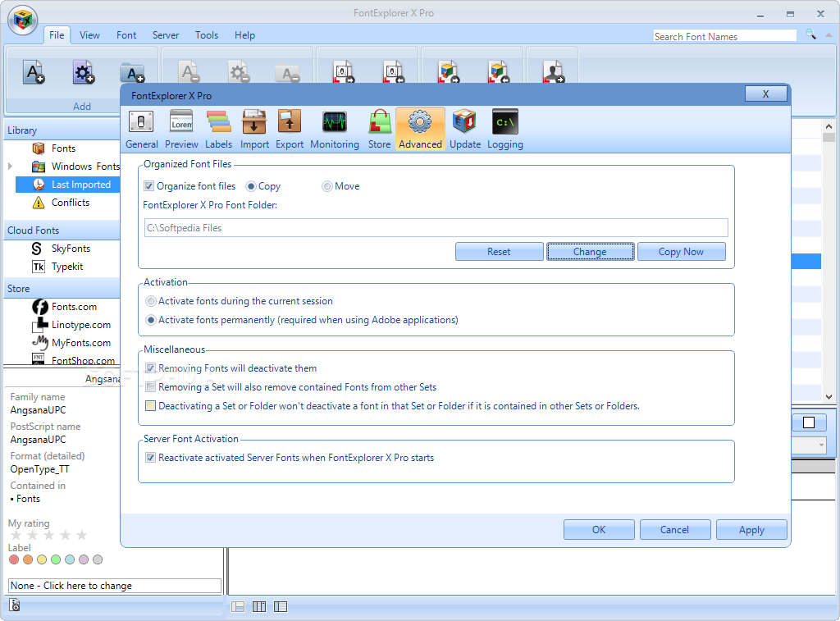Click the document icon in status bar
This screenshot has height=621, width=840.
(15, 605)
